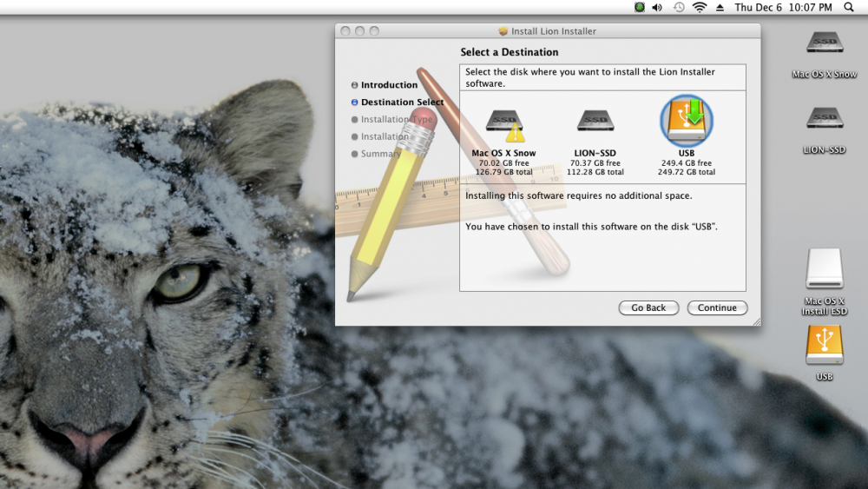Click the "requires no additional space" message

(578, 195)
